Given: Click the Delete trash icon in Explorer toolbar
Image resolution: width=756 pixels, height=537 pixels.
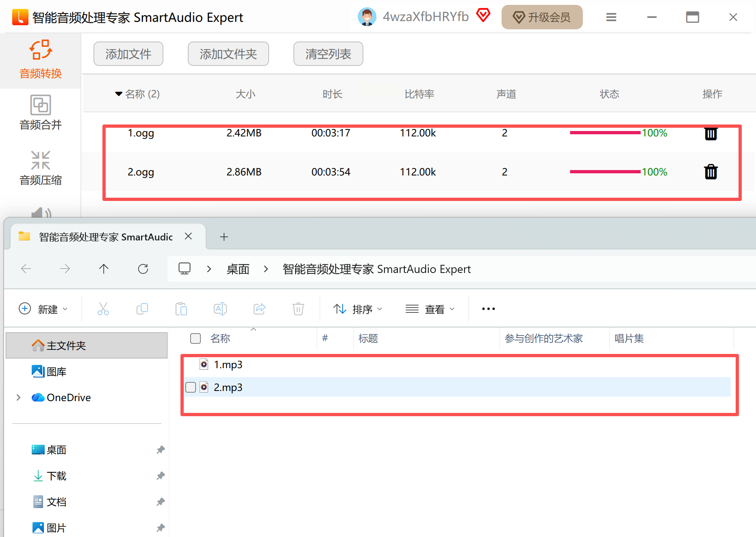Looking at the screenshot, I should [x=298, y=309].
